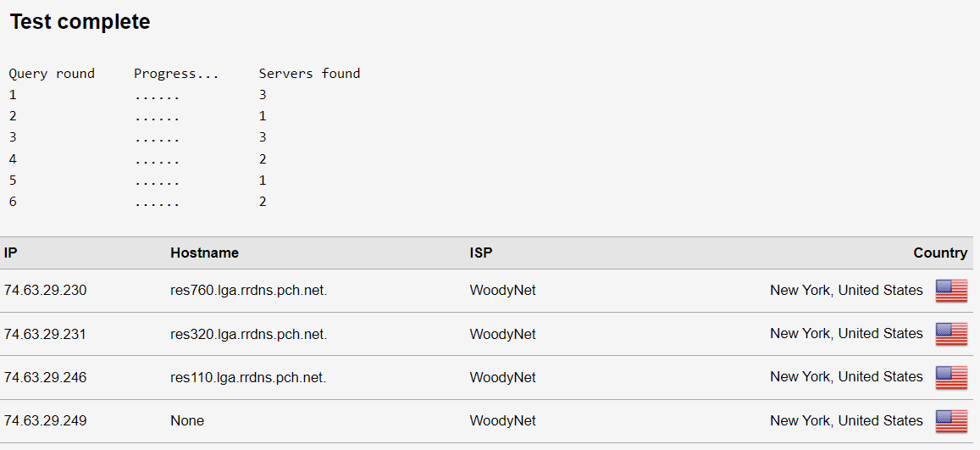Click the Test complete heading

point(80,22)
